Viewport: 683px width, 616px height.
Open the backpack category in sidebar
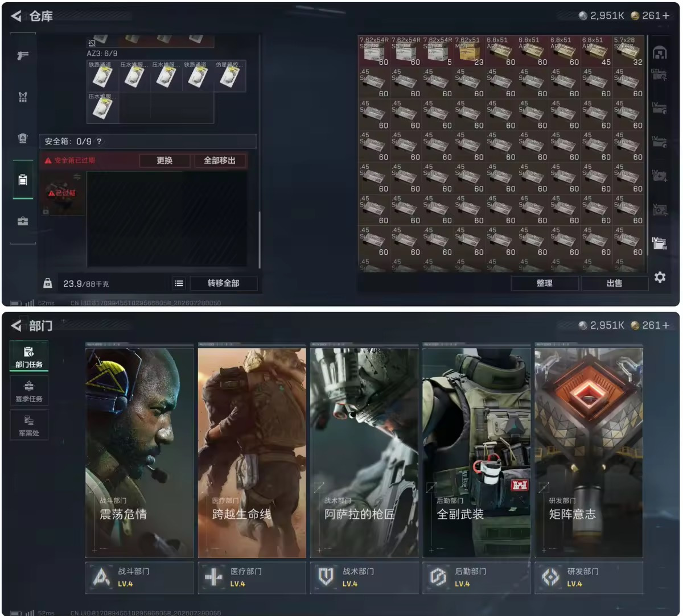tap(23, 138)
